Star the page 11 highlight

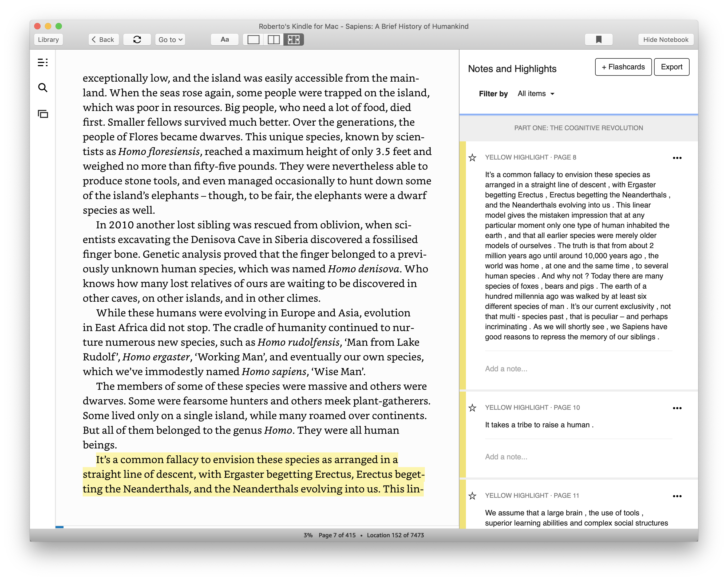coord(472,496)
